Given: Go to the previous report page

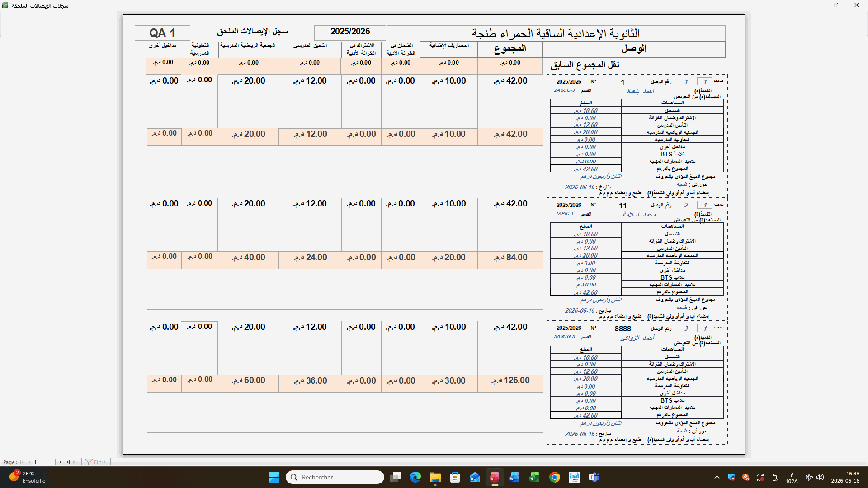Looking at the screenshot, I should tap(29, 462).
